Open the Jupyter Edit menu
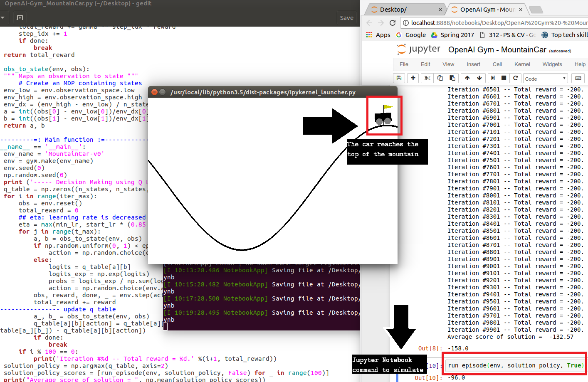 click(425, 64)
